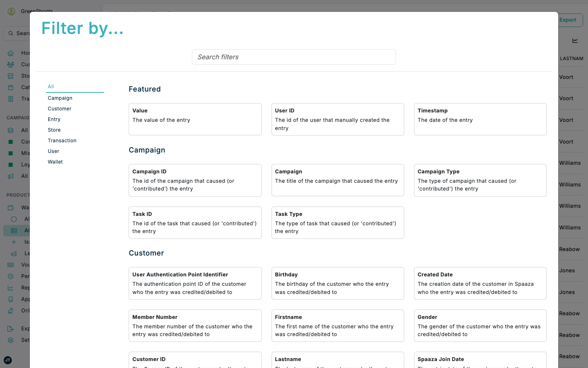The width and height of the screenshot is (588, 368).
Task: Click the GreenShoots logo
Action: tap(11, 11)
